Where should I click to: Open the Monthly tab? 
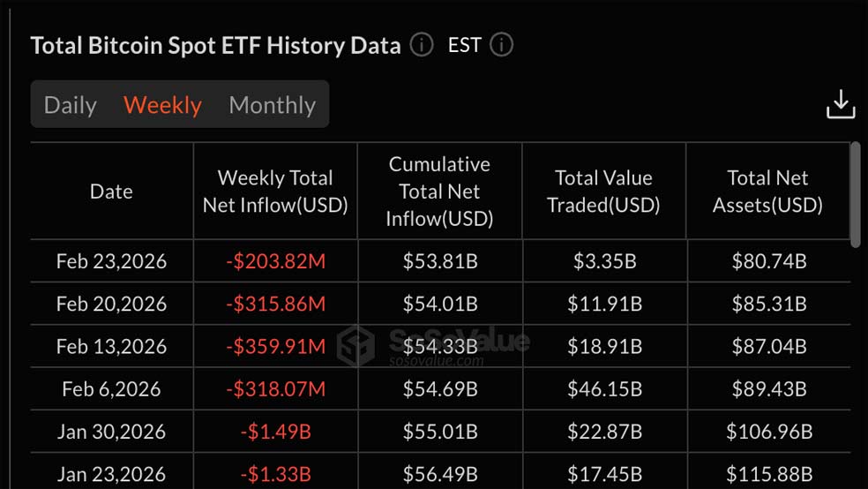[x=272, y=105]
